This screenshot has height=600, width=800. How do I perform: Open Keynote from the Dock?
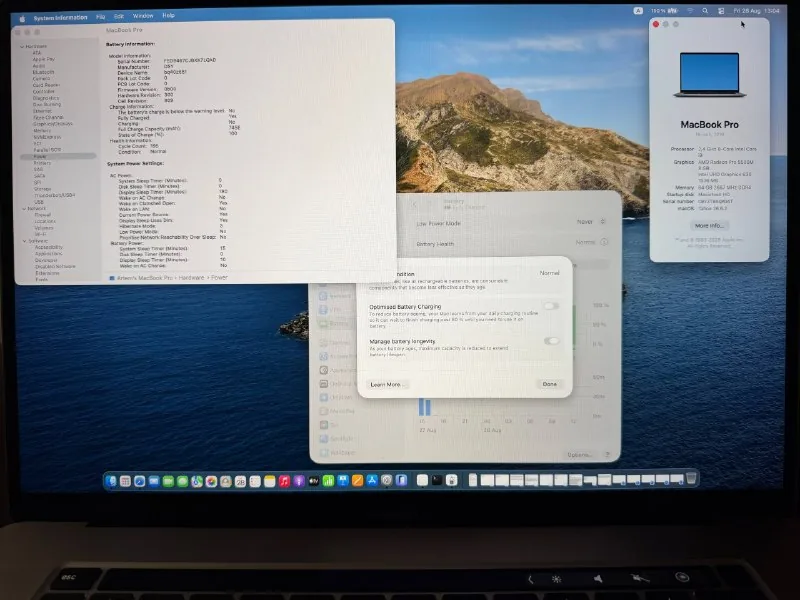(x=343, y=481)
